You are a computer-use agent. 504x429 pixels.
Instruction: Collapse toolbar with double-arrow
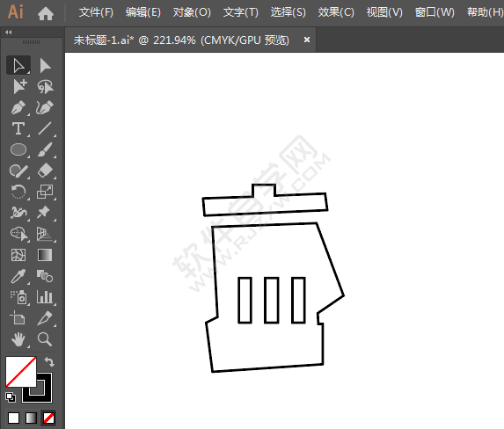(9, 33)
